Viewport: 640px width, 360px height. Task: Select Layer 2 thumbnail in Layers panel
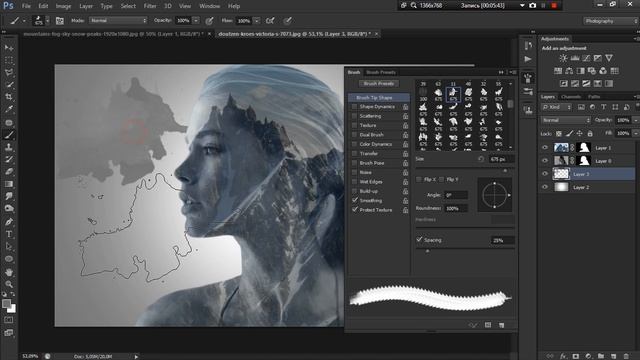(561, 187)
